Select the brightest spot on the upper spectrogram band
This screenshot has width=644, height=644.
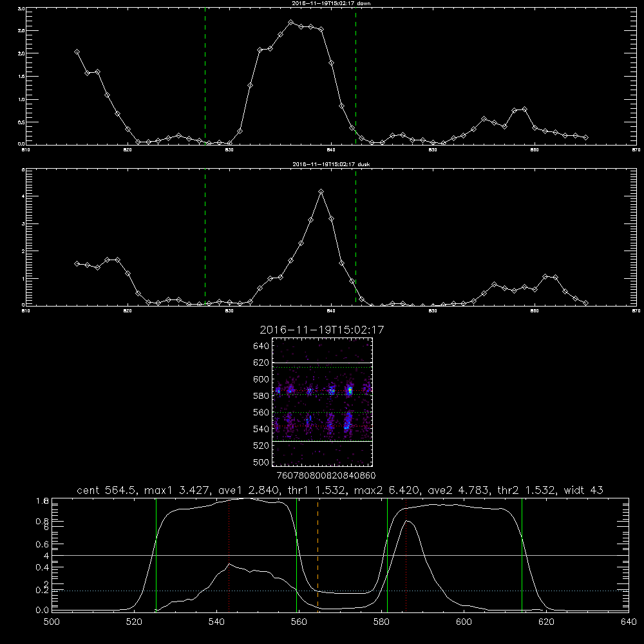(x=350, y=390)
